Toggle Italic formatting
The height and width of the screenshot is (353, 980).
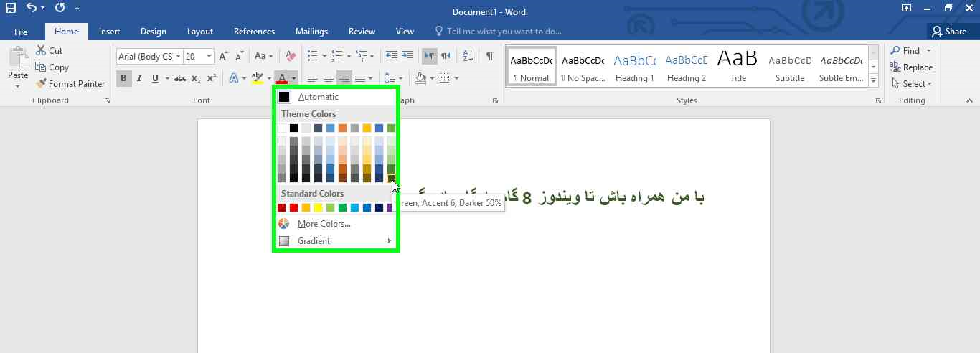139,78
